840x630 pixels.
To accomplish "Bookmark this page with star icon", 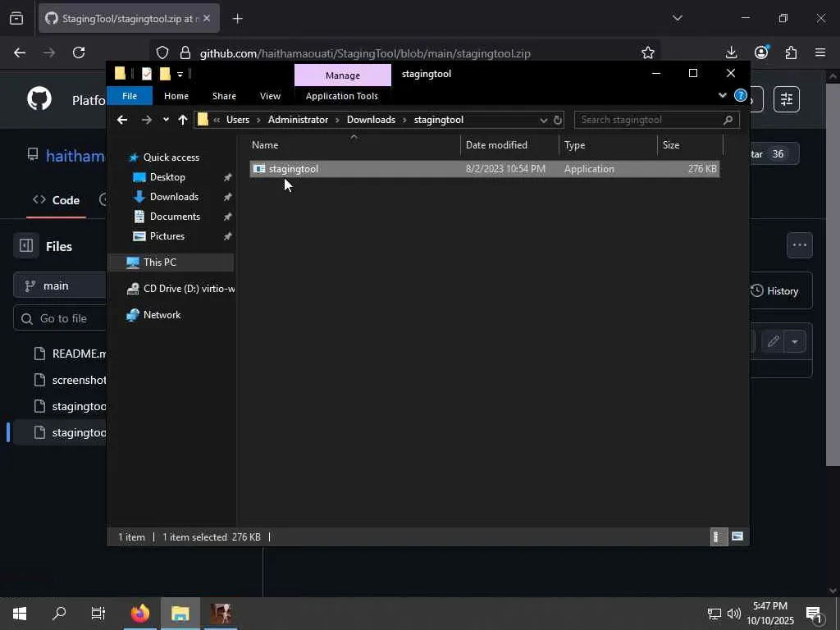I will coord(648,52).
